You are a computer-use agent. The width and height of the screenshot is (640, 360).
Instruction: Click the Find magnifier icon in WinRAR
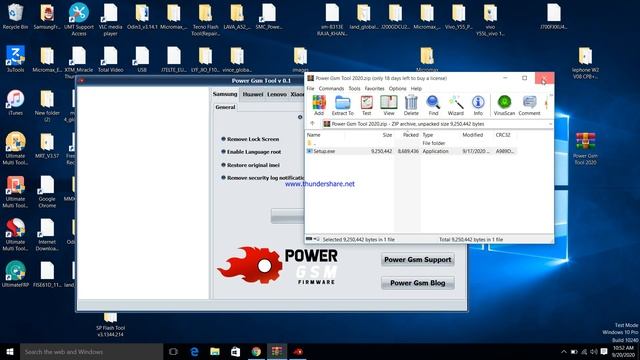(433, 105)
